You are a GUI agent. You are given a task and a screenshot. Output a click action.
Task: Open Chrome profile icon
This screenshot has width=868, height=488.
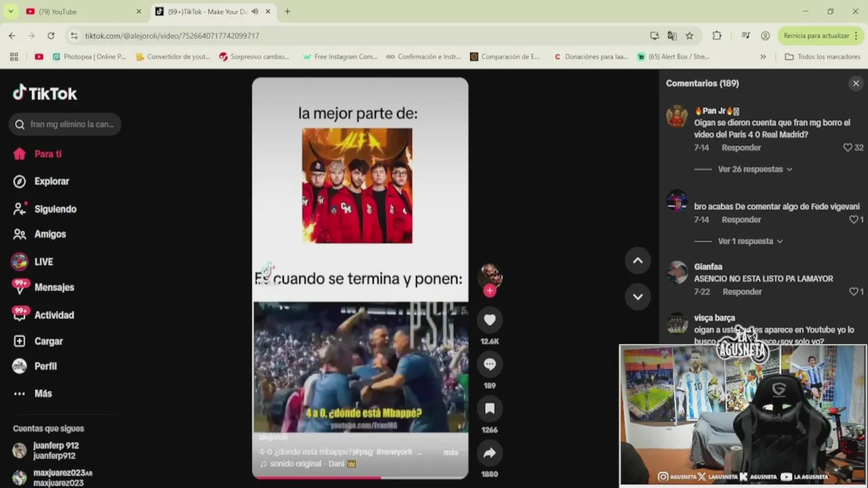(765, 35)
